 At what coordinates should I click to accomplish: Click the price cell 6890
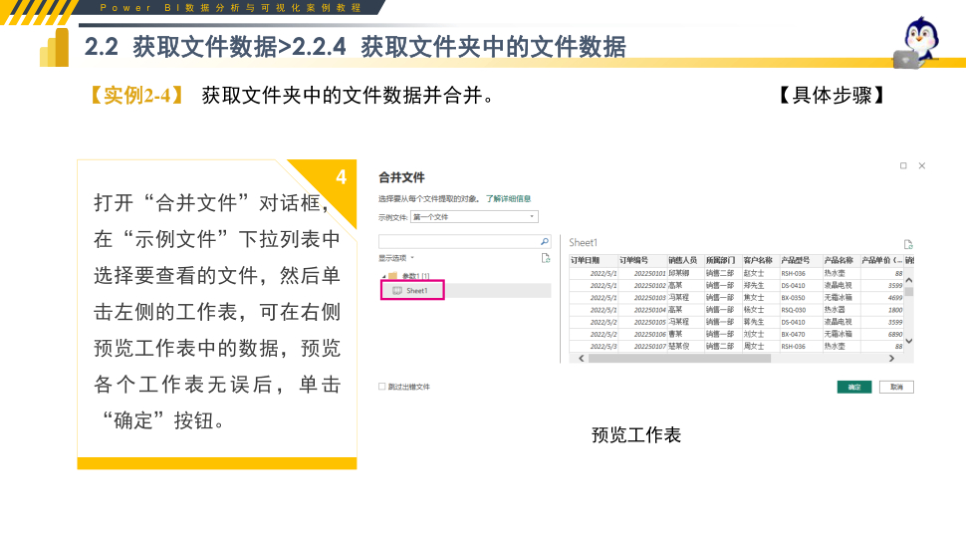pos(895,335)
